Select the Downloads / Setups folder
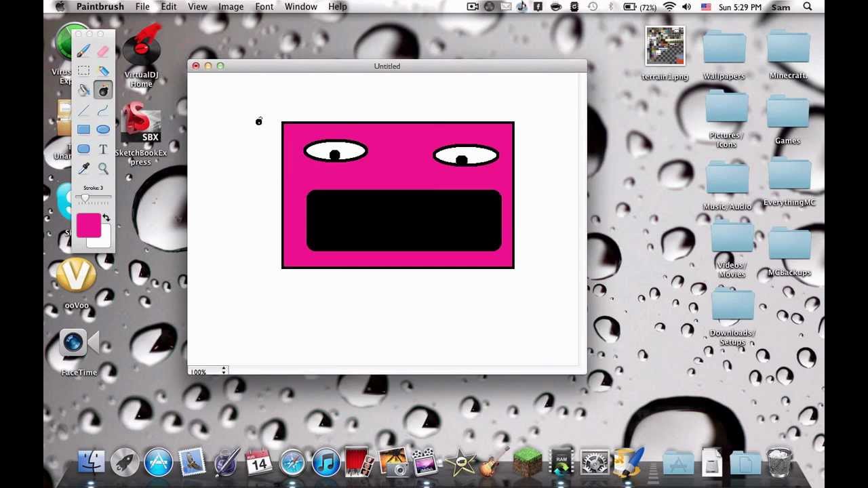 [x=732, y=317]
